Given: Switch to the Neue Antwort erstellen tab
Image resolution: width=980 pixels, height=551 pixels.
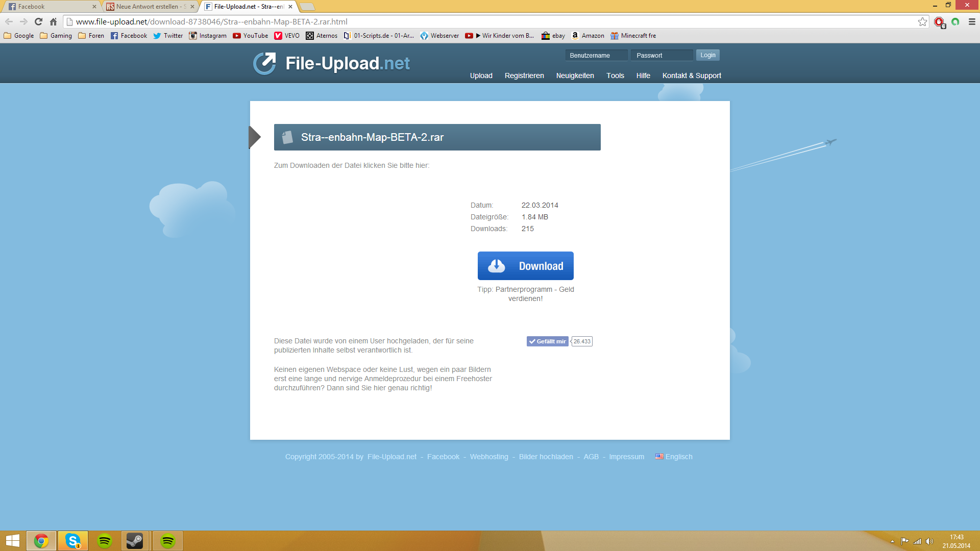Looking at the screenshot, I should (148, 7).
